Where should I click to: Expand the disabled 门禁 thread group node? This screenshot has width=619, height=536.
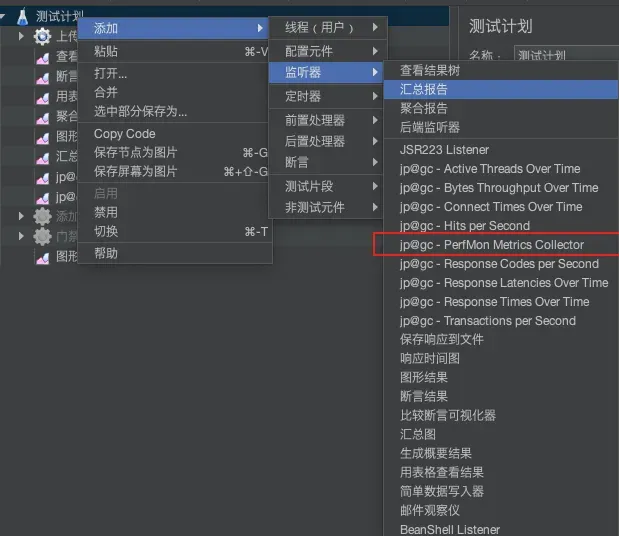pos(21,236)
